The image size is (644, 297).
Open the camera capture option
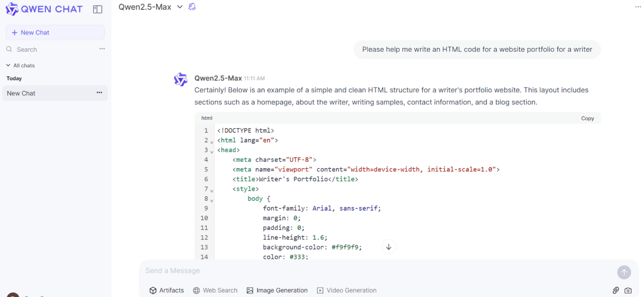(x=628, y=290)
